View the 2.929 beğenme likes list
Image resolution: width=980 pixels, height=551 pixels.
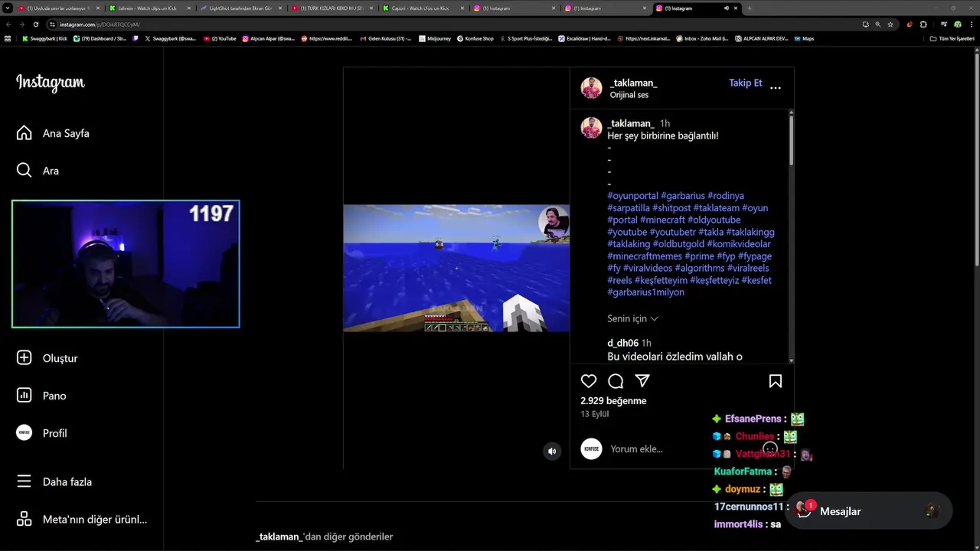(x=613, y=401)
